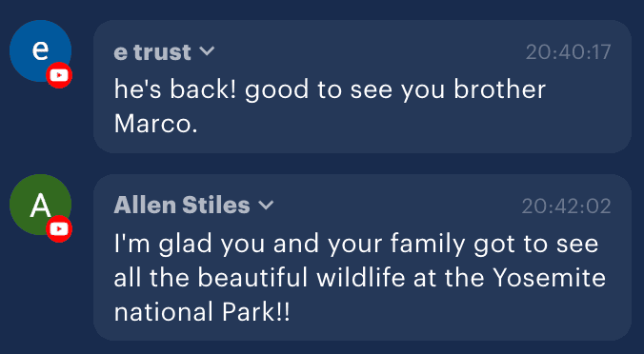The image size is (644, 354).
Task: Click the blue 'e' avatar circle
Action: click(40, 50)
